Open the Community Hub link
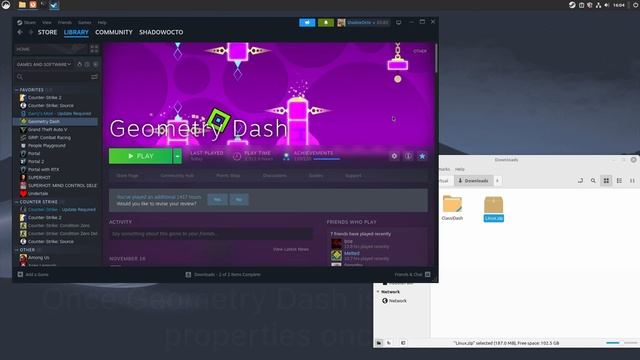The image size is (640, 360). (177, 176)
